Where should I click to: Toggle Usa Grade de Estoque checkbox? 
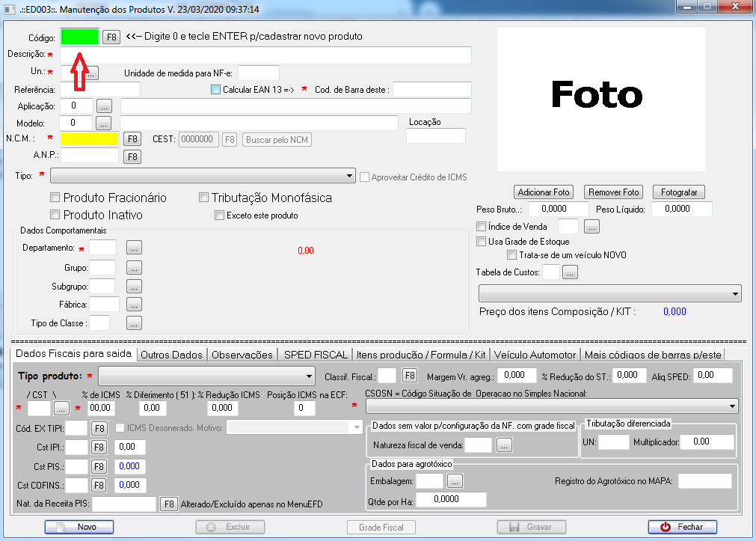[x=482, y=242]
